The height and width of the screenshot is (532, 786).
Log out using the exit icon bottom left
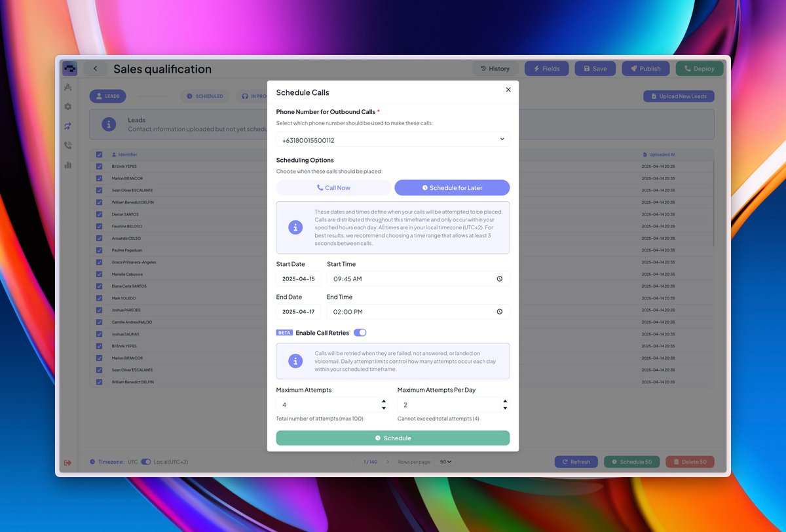[67, 462]
